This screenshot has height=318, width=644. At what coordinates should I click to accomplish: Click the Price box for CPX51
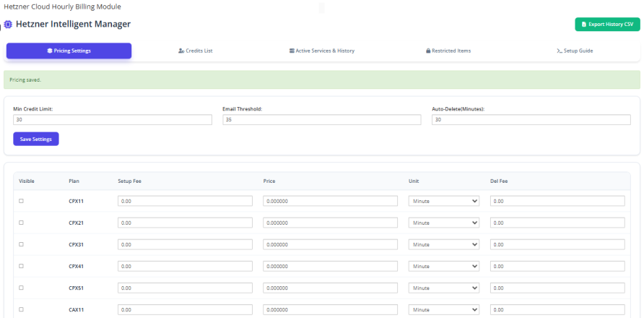click(x=331, y=288)
